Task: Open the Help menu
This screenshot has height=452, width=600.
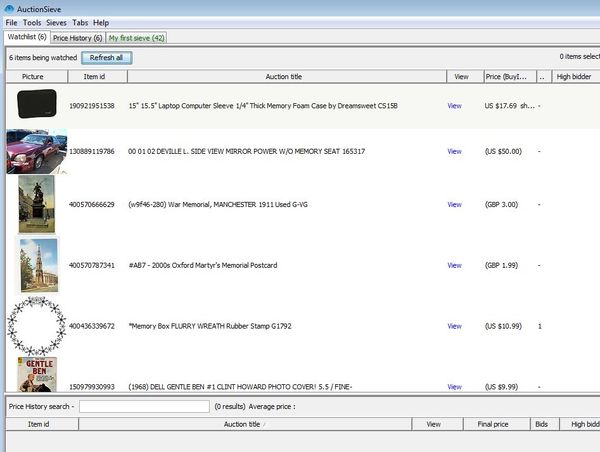Action: tap(101, 22)
